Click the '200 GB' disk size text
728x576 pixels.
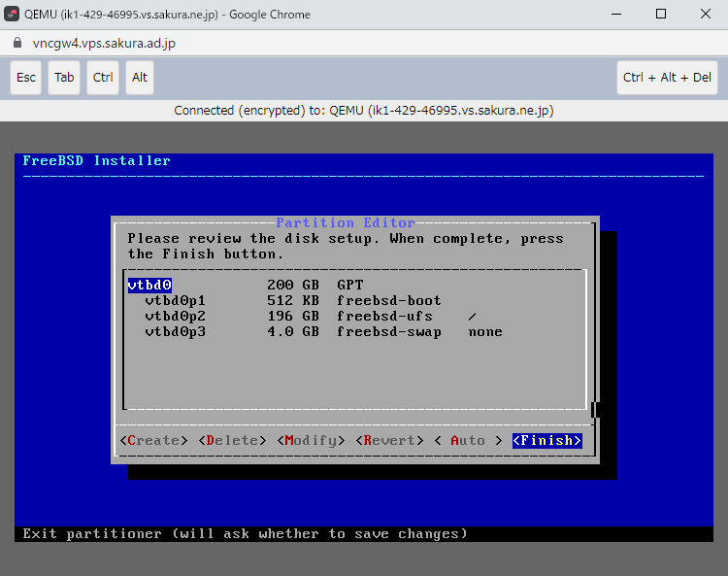[293, 285]
